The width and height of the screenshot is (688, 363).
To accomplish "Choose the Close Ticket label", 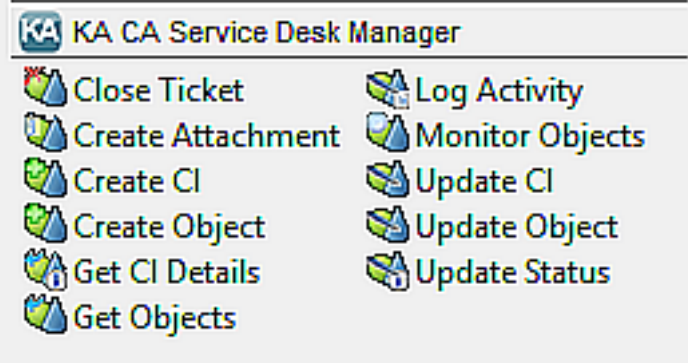I will point(158,90).
